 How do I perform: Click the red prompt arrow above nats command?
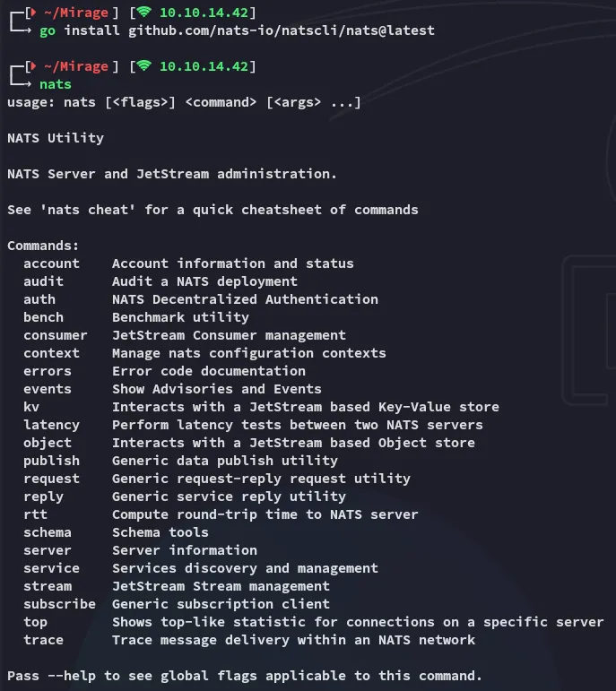coord(34,66)
